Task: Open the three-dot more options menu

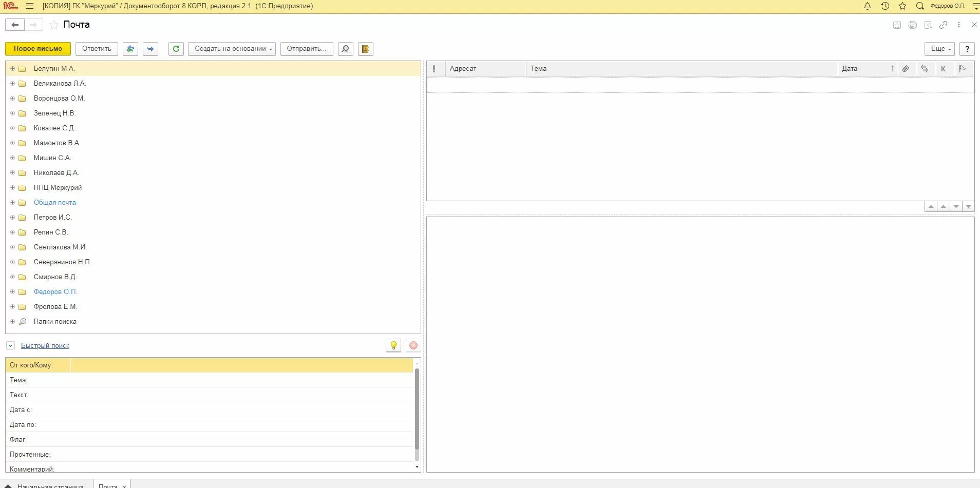Action: 958,25
